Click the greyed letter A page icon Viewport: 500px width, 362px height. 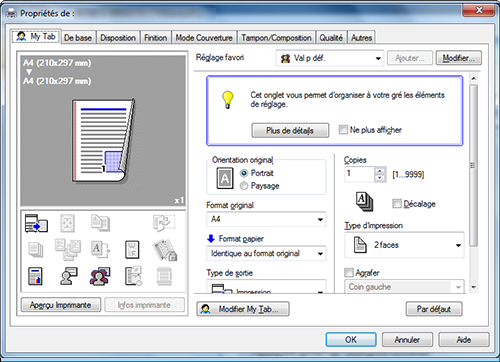100,250
